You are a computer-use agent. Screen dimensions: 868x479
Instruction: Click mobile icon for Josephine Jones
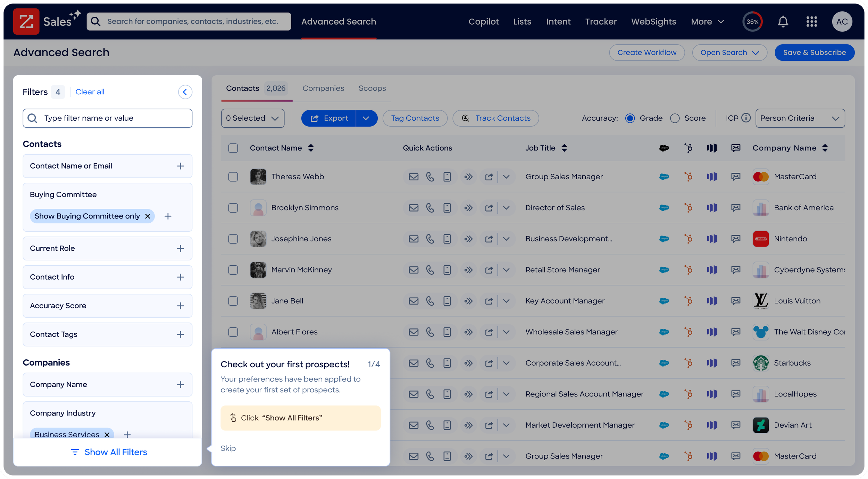point(447,239)
